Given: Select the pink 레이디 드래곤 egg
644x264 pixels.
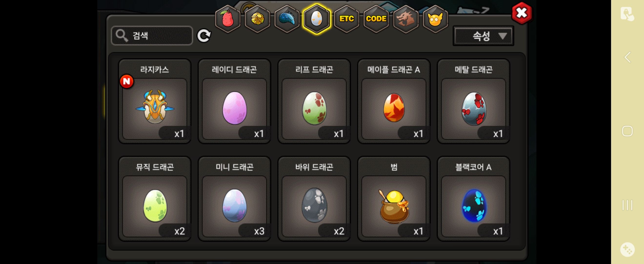Looking at the screenshot, I should point(234,101).
